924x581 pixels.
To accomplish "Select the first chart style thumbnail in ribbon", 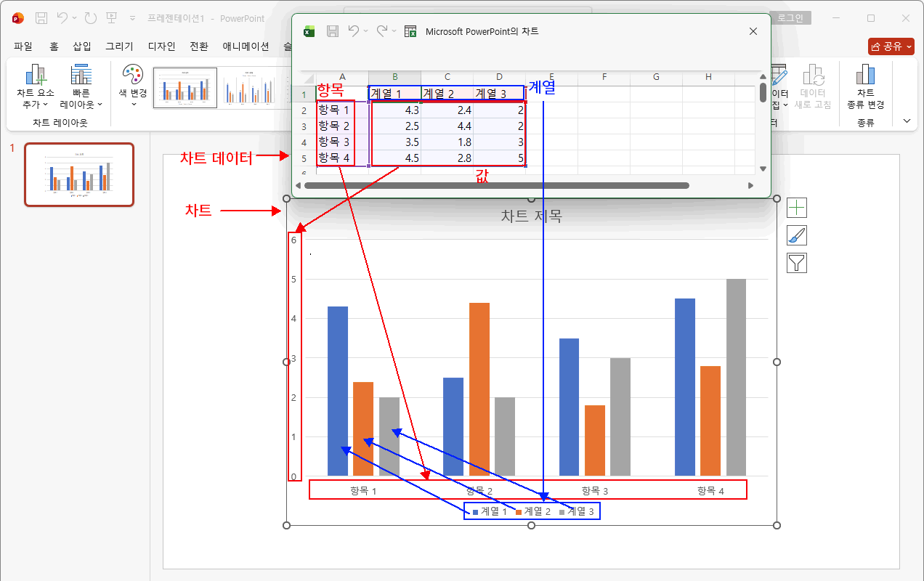I will (x=185, y=88).
